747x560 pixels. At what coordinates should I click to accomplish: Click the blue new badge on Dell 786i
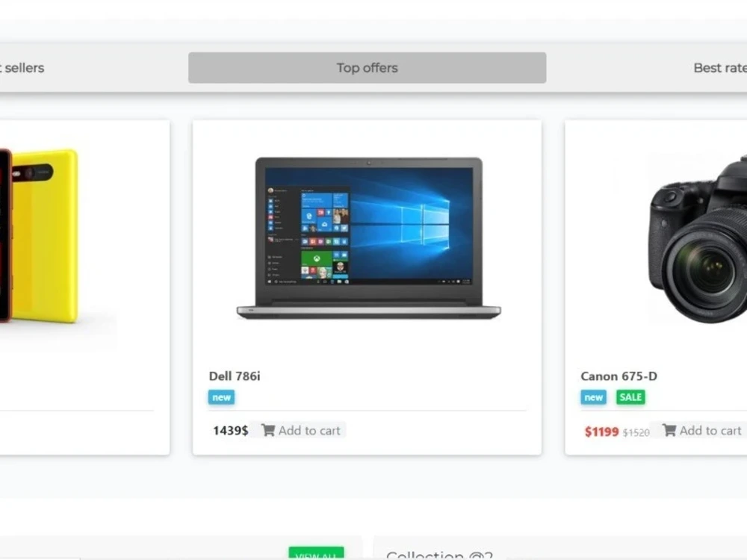click(221, 397)
